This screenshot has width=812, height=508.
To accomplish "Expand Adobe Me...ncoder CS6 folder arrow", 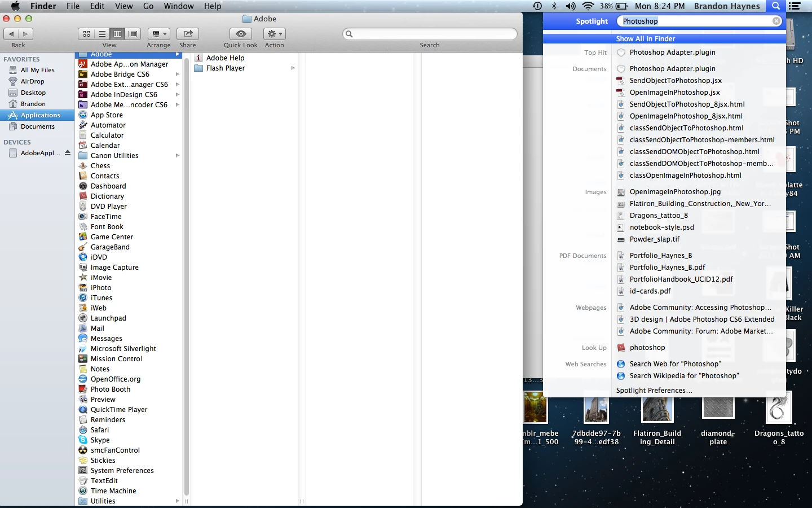I will pyautogui.click(x=178, y=104).
